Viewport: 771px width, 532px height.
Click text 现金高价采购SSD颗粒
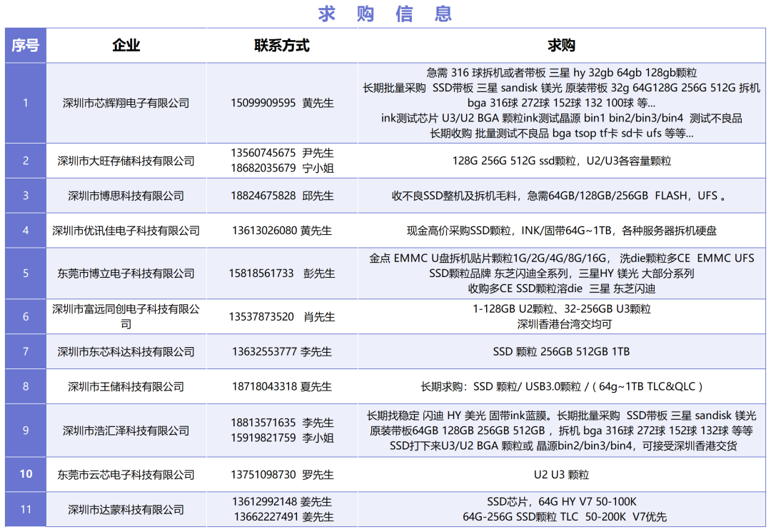pos(459,231)
